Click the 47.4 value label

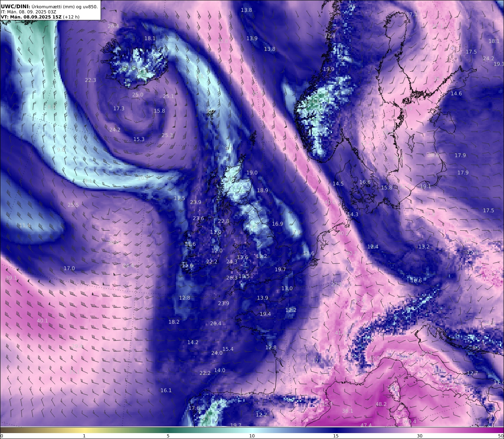pyautogui.click(x=366, y=426)
